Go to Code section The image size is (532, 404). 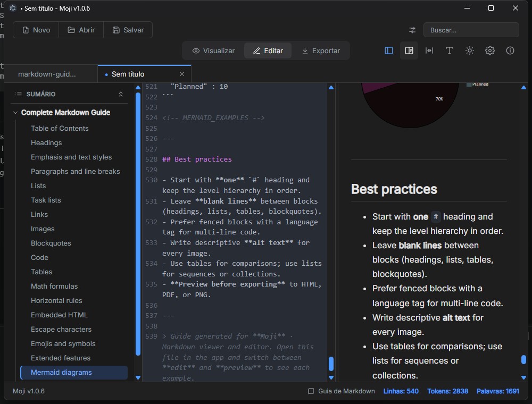coord(39,258)
